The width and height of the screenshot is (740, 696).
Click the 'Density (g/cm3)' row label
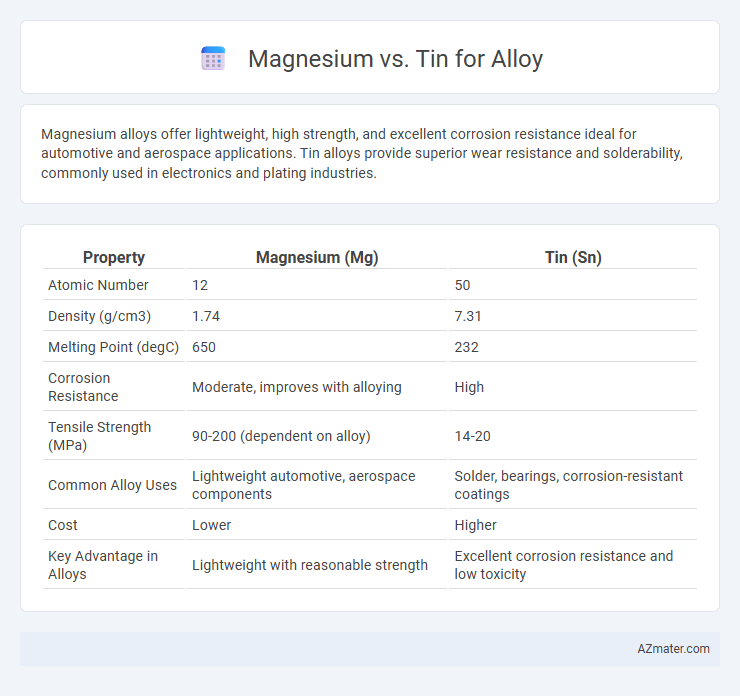click(x=100, y=316)
